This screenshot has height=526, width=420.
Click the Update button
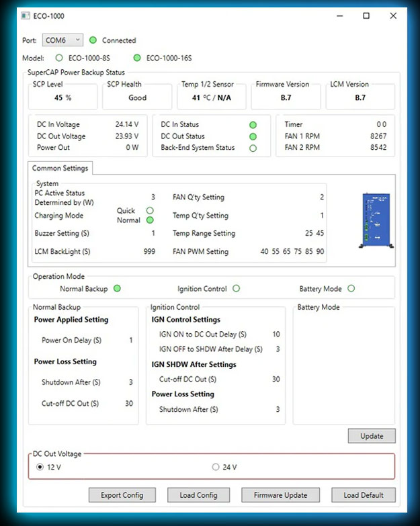tap(372, 436)
